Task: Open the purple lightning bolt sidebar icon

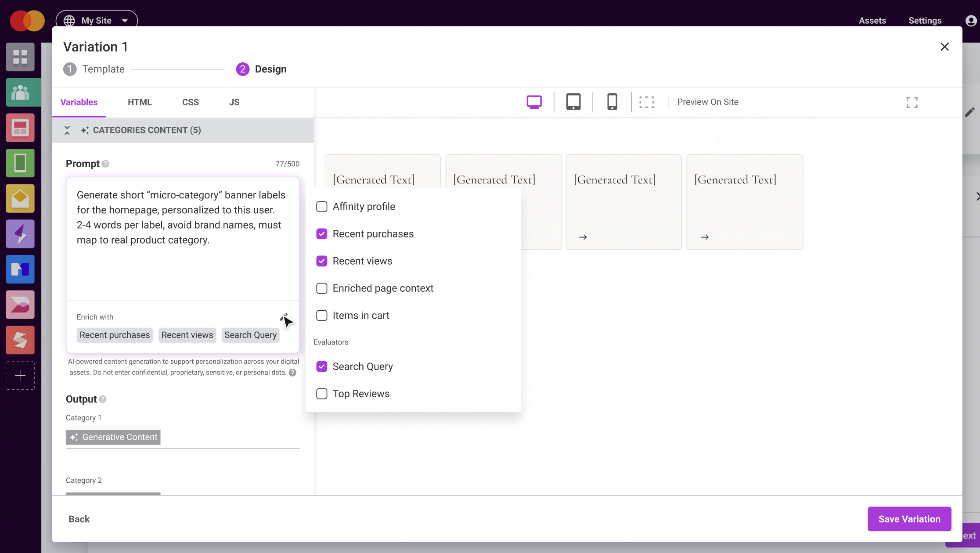Action: coord(20,234)
